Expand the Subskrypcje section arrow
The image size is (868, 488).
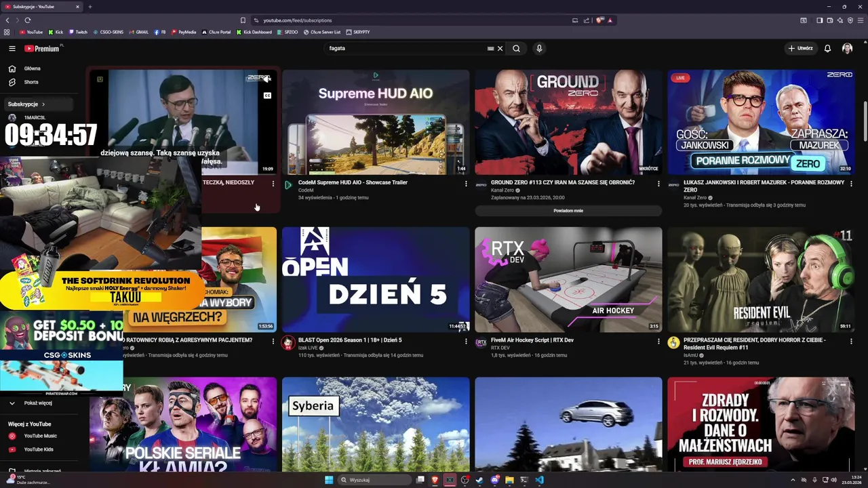[43, 104]
